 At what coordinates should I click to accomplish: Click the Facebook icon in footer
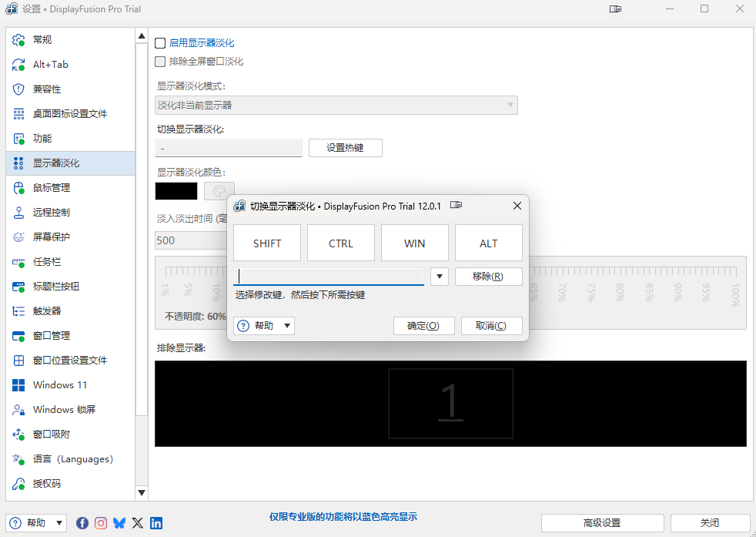point(82,523)
